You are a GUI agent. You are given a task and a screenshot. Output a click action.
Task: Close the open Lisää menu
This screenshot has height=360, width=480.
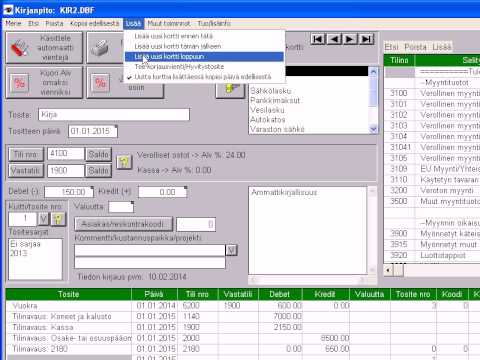(133, 23)
